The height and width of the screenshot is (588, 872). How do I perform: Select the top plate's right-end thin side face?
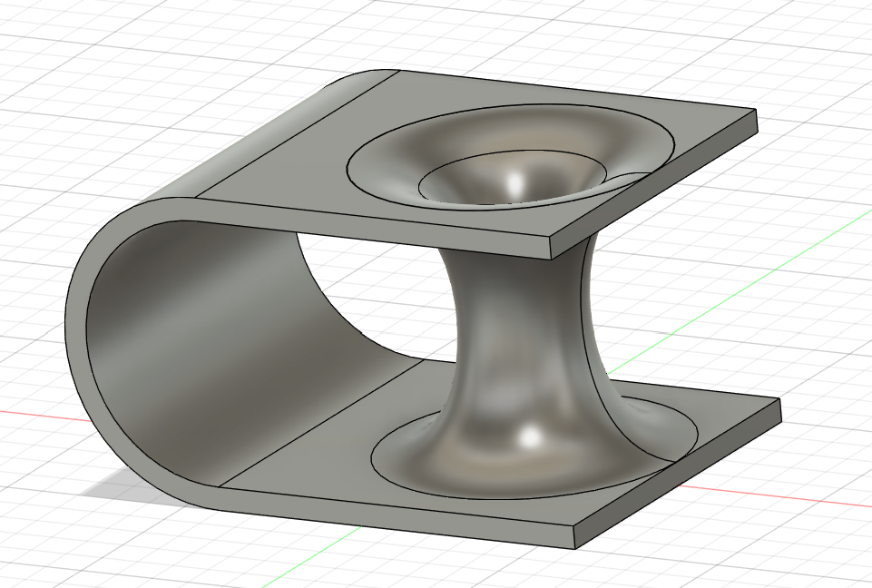tap(654, 185)
